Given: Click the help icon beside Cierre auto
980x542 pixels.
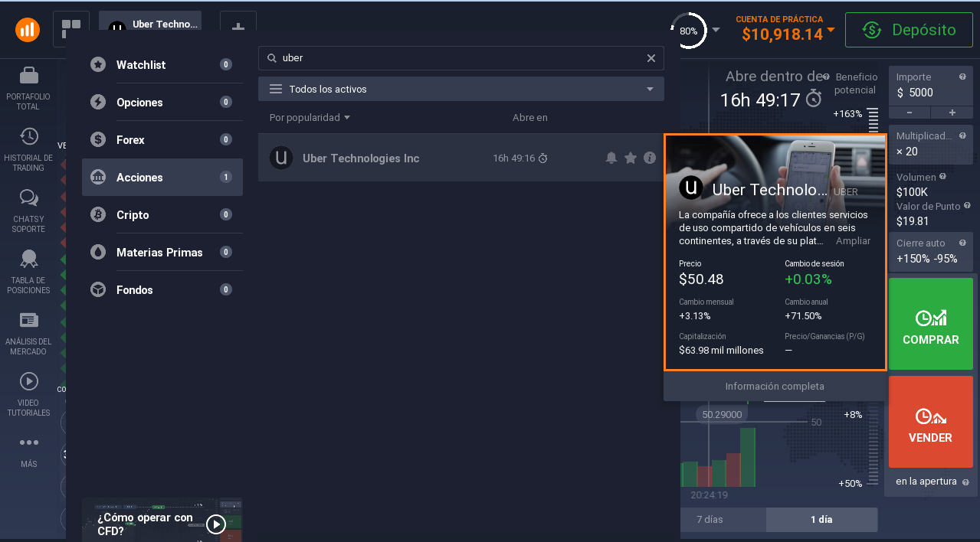Looking at the screenshot, I should 962,243.
